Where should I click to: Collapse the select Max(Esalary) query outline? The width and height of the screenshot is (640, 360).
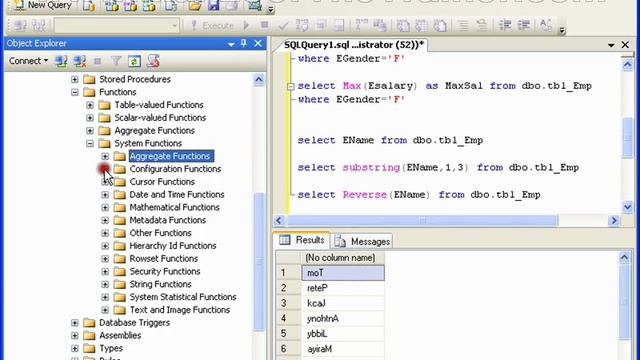291,87
